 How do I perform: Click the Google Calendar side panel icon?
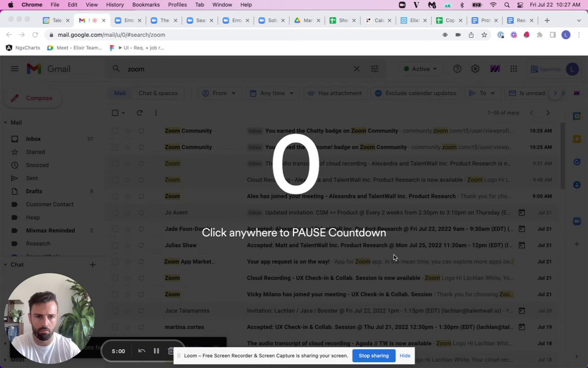577,117
